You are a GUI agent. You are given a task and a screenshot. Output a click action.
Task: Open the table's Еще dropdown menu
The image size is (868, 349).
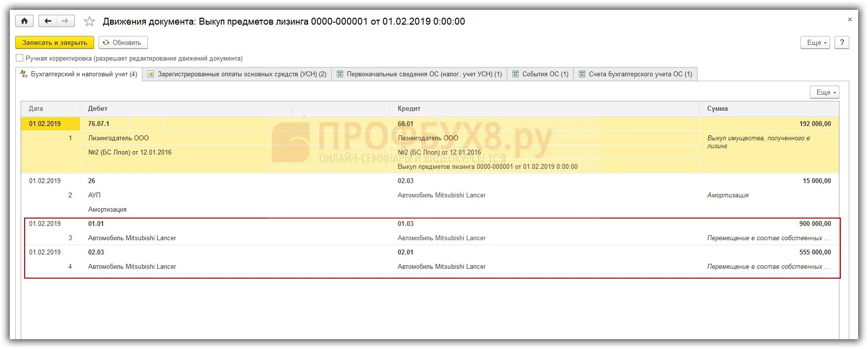click(825, 92)
